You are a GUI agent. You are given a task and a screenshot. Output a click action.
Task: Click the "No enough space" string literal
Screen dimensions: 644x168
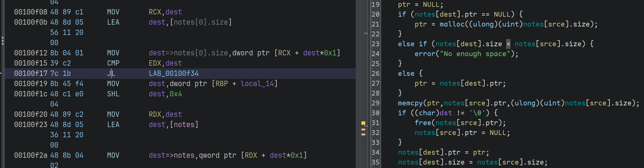(x=475, y=54)
